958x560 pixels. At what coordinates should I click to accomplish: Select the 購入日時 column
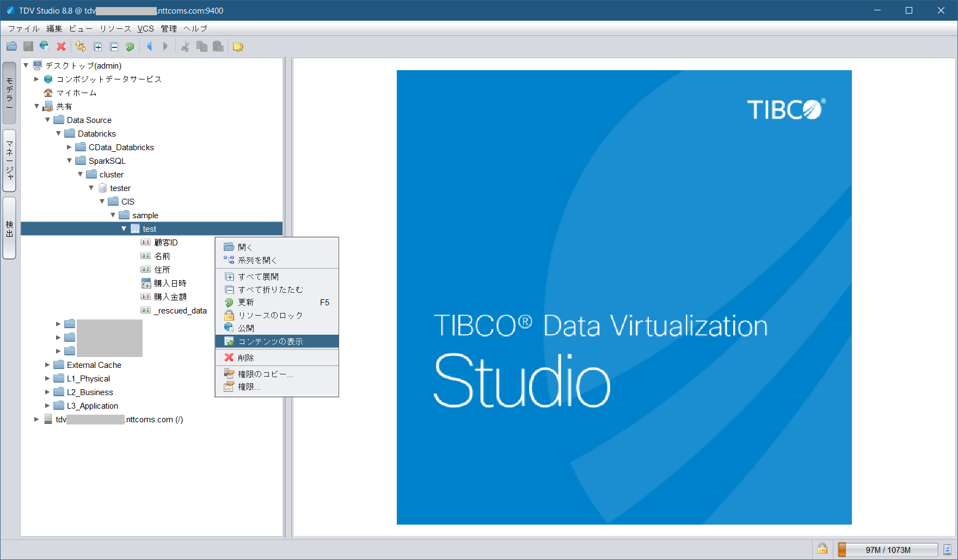(170, 283)
